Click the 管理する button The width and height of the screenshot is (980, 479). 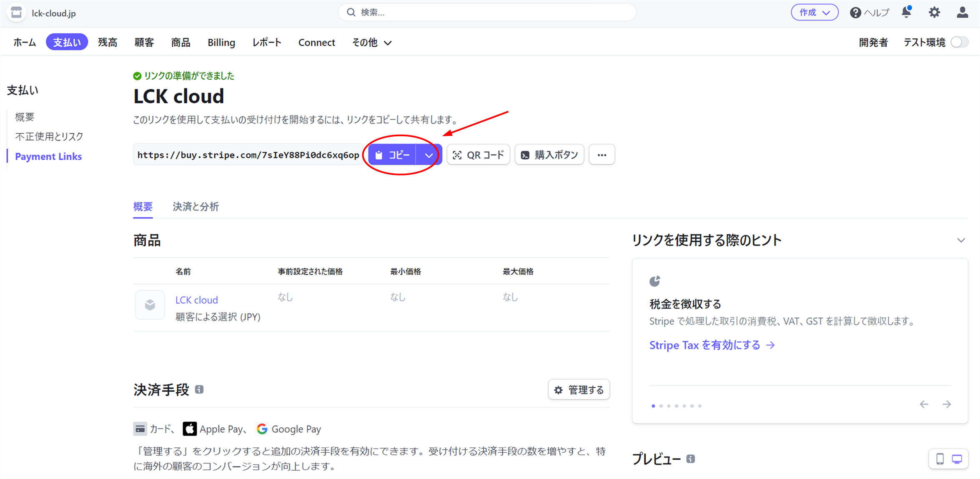579,390
